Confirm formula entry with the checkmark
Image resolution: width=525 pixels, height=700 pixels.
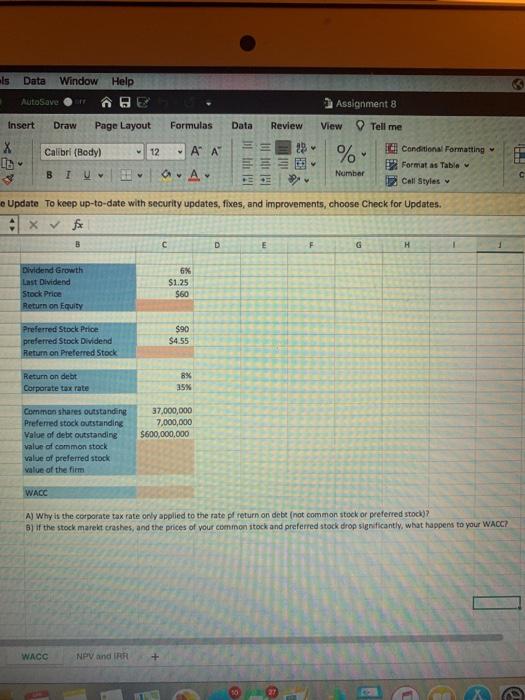tap(54, 225)
